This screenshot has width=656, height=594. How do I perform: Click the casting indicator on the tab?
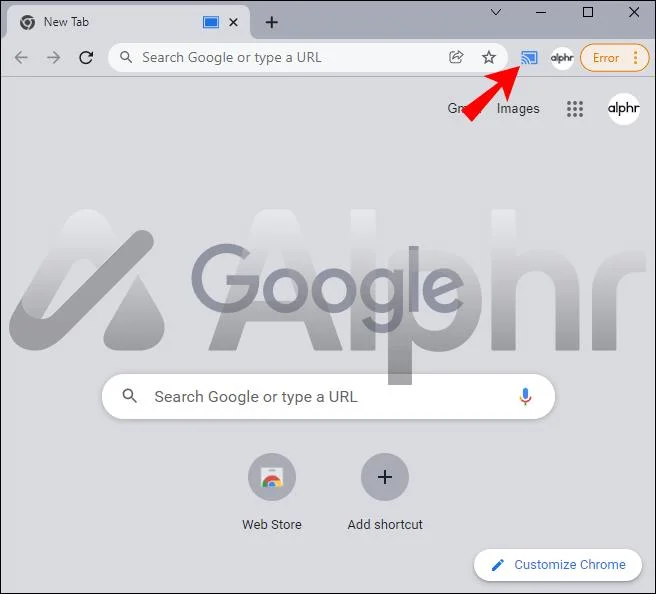pyautogui.click(x=211, y=22)
